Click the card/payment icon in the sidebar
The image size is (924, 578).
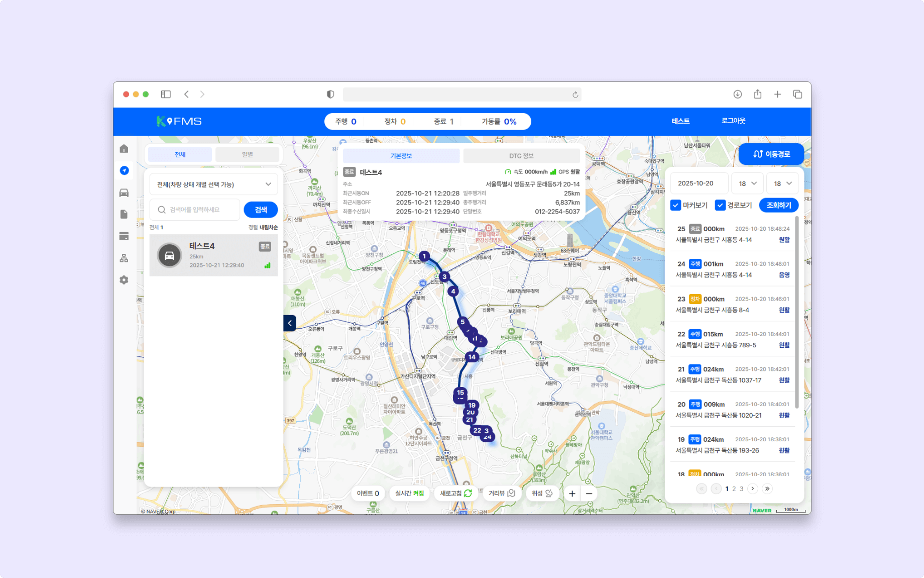[x=124, y=236]
